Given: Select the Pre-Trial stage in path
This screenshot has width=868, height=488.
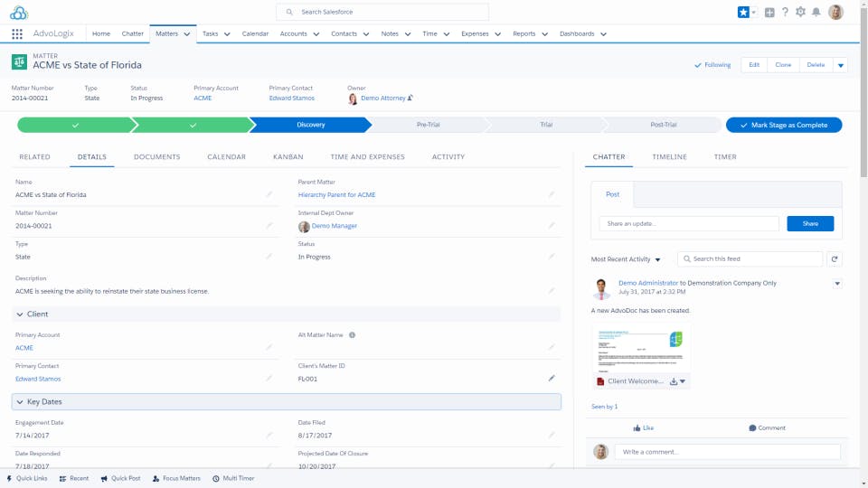Looking at the screenshot, I should (428, 125).
